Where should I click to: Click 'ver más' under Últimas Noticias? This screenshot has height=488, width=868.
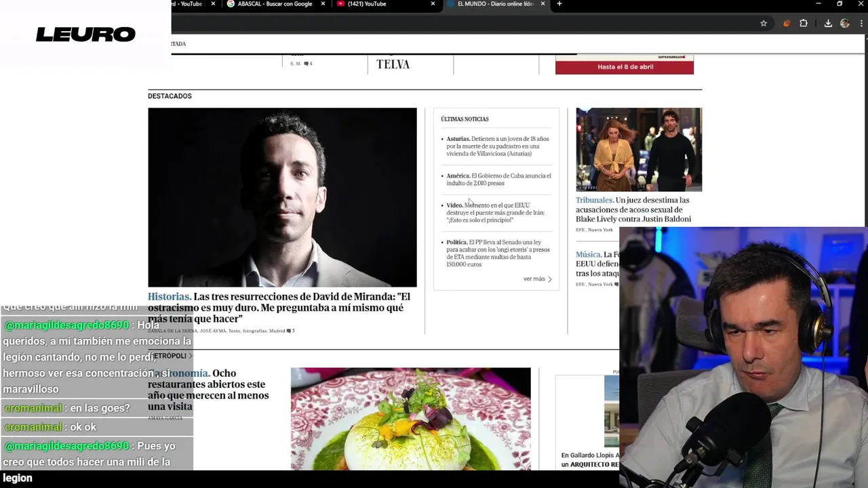click(x=537, y=279)
